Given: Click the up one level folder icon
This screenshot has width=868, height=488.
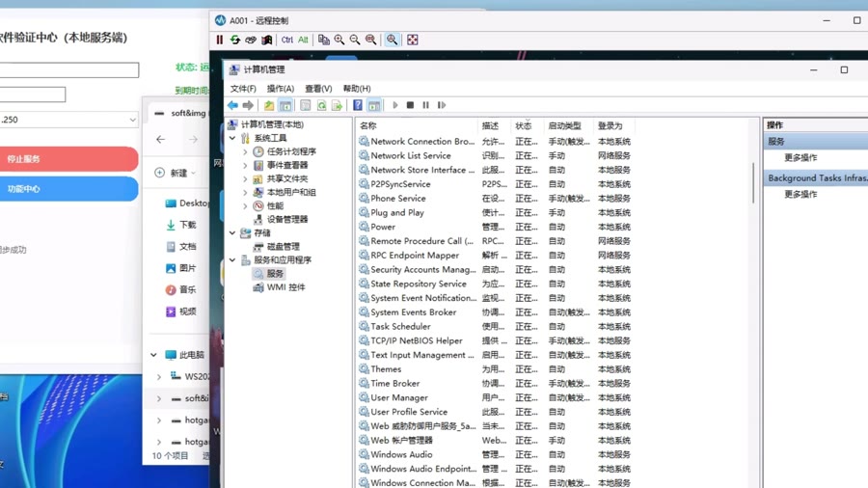Looking at the screenshot, I should (269, 105).
